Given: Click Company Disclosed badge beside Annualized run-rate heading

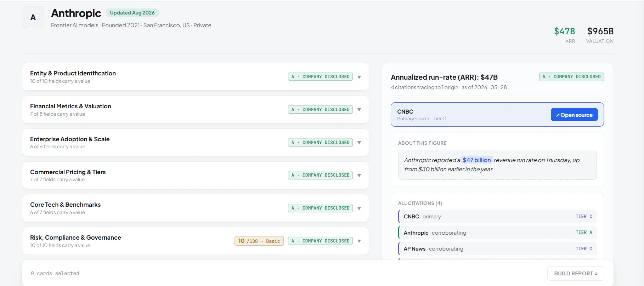Looking at the screenshot, I should [571, 76].
